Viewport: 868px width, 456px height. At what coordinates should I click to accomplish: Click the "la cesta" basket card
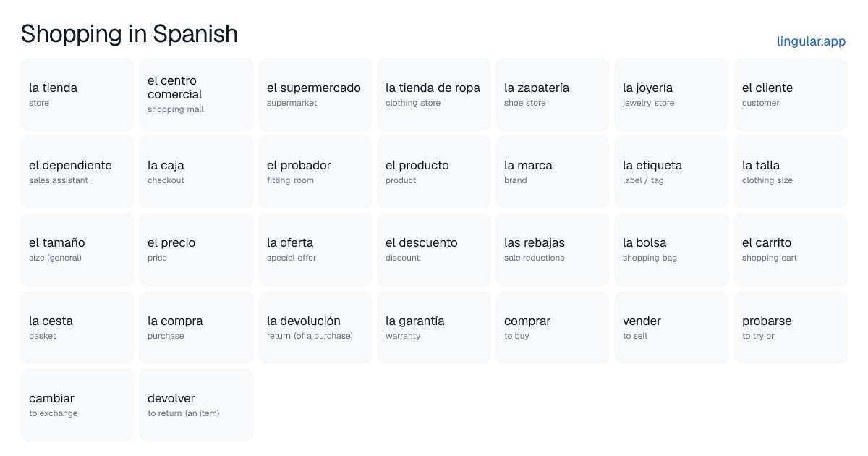point(77,327)
